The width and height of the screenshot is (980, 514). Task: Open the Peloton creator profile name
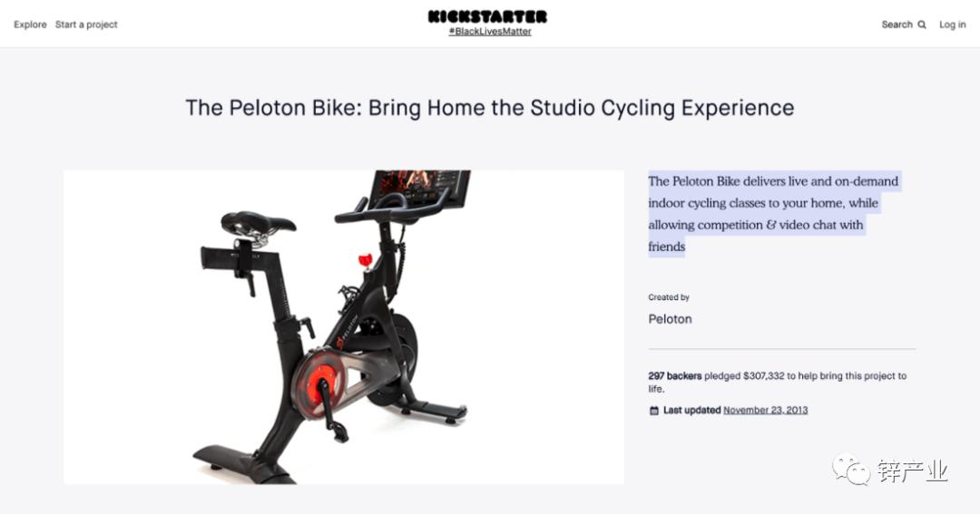[x=670, y=319]
